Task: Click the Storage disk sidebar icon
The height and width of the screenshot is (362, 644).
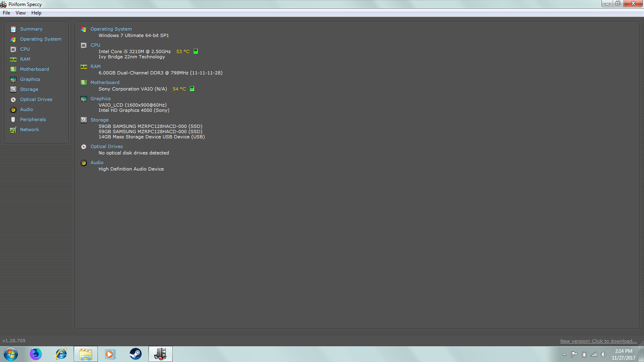Action: click(x=13, y=89)
